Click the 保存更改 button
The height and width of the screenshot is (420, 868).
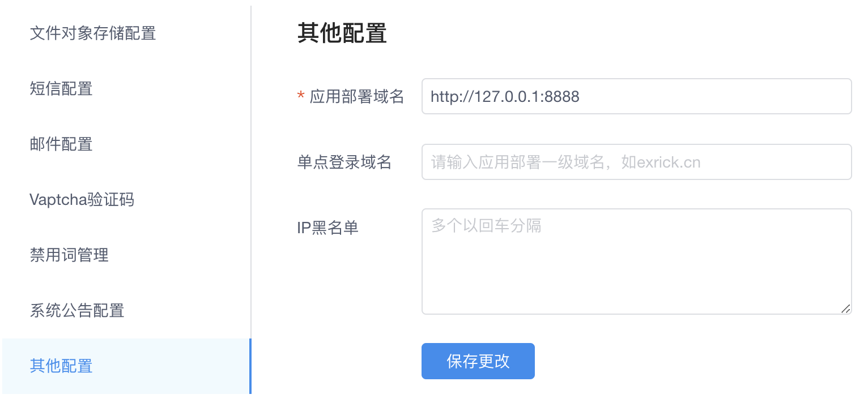(x=478, y=361)
